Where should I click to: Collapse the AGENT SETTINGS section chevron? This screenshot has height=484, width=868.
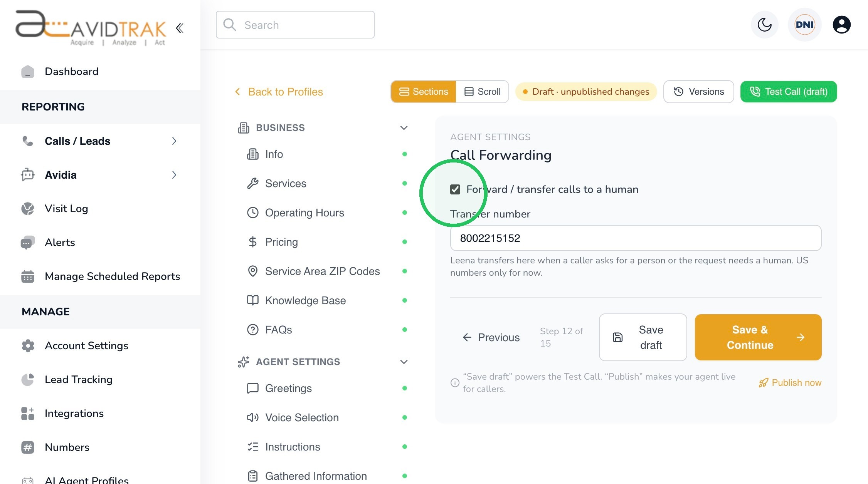(x=404, y=362)
